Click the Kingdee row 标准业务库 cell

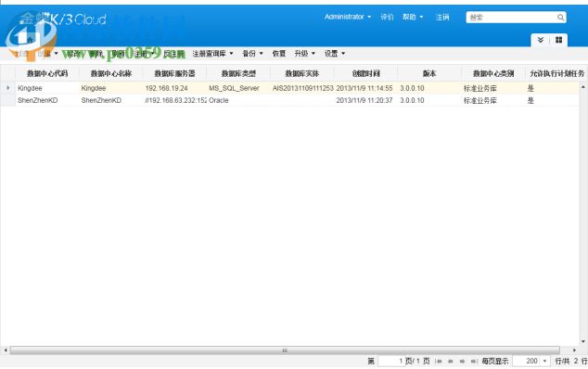tap(493, 88)
